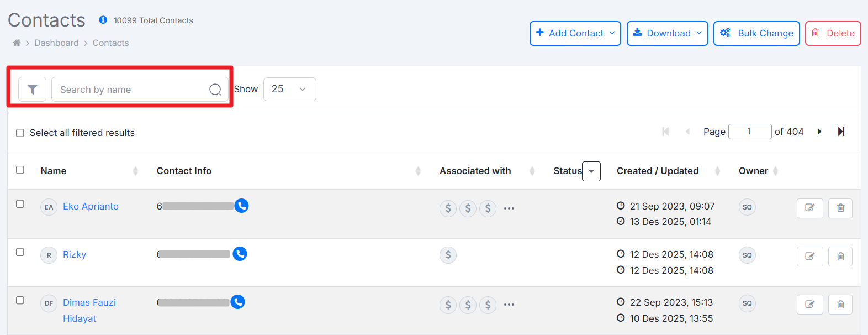868x335 pixels.
Task: Click the edit icon for Rizky
Action: [x=809, y=256]
